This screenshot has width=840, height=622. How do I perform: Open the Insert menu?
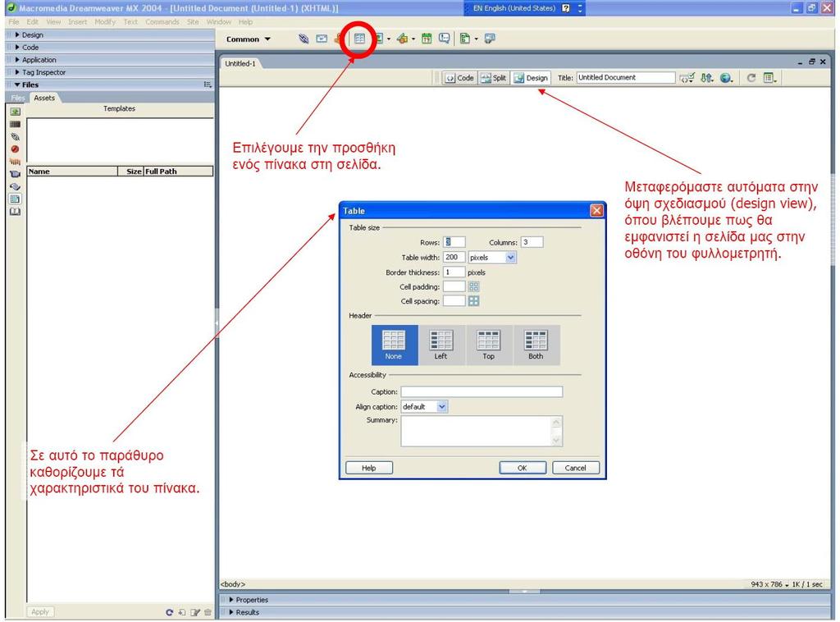78,22
